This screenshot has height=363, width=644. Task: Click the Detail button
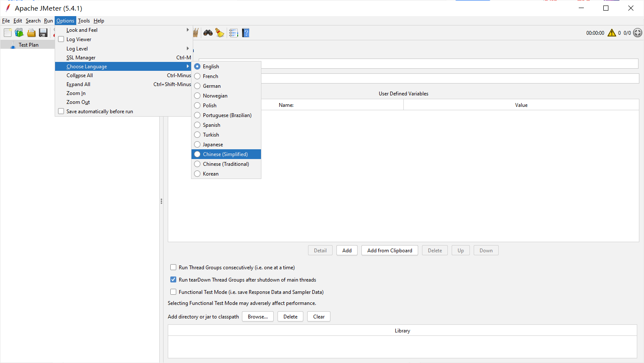pyautogui.click(x=320, y=251)
